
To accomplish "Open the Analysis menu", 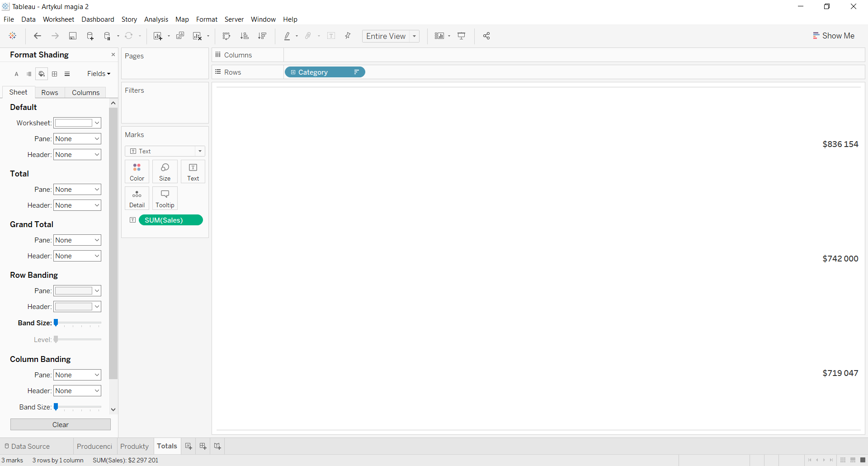I will [156, 19].
